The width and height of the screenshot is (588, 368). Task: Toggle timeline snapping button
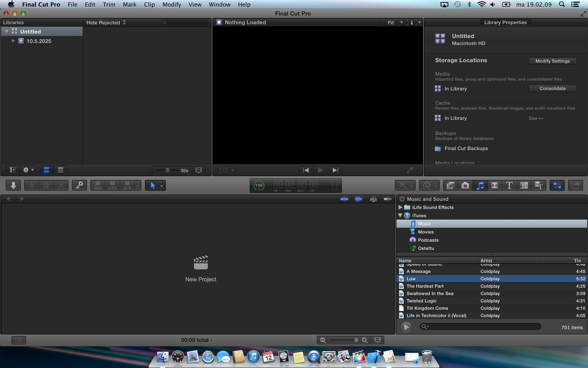[x=387, y=199]
